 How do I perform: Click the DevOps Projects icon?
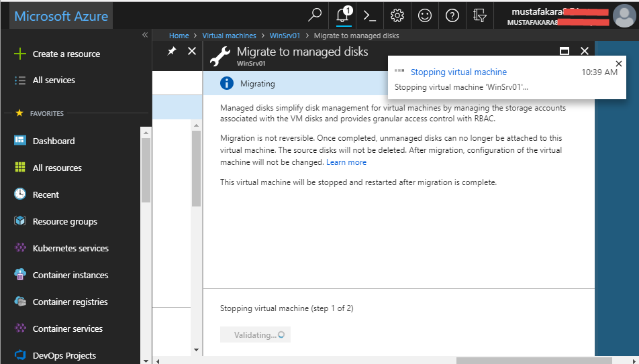20,355
